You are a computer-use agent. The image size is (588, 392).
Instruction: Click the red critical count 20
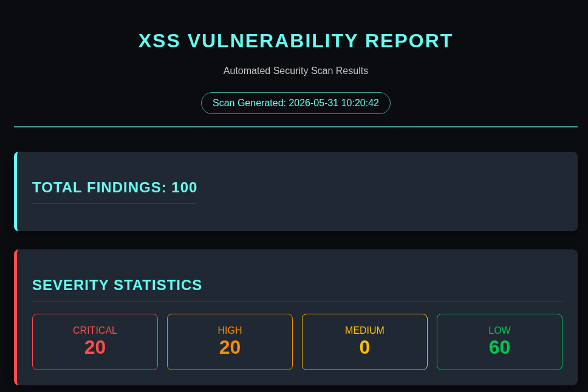point(95,348)
